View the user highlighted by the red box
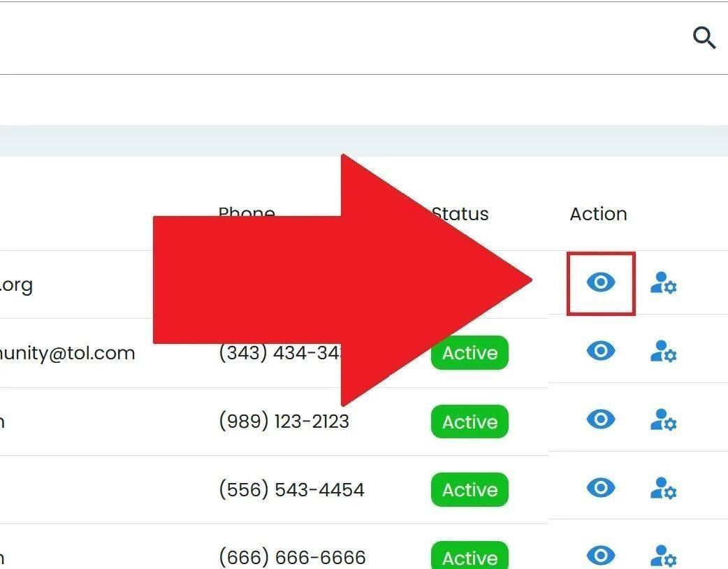The image size is (728, 569). click(600, 282)
